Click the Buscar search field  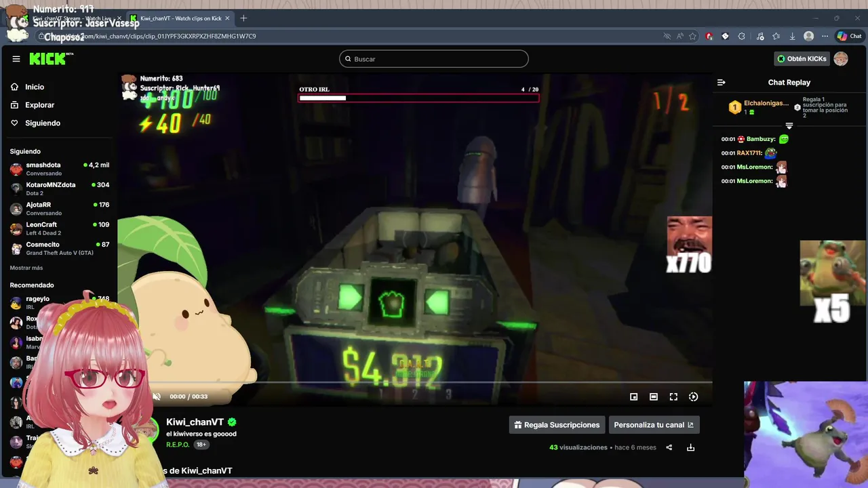(x=434, y=59)
